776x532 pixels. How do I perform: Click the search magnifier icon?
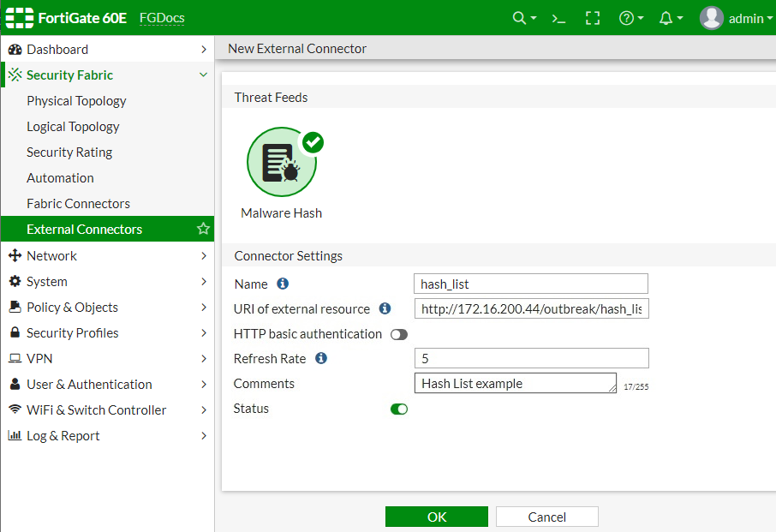point(524,18)
